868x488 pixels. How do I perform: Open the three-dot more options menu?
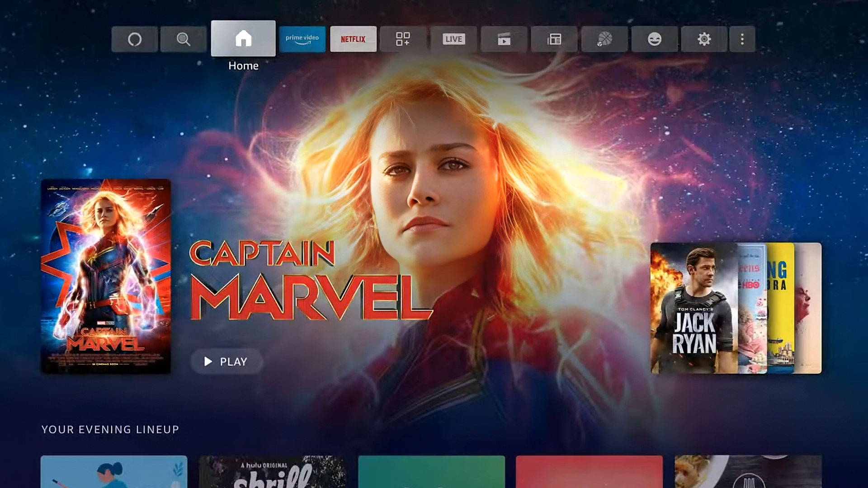742,39
